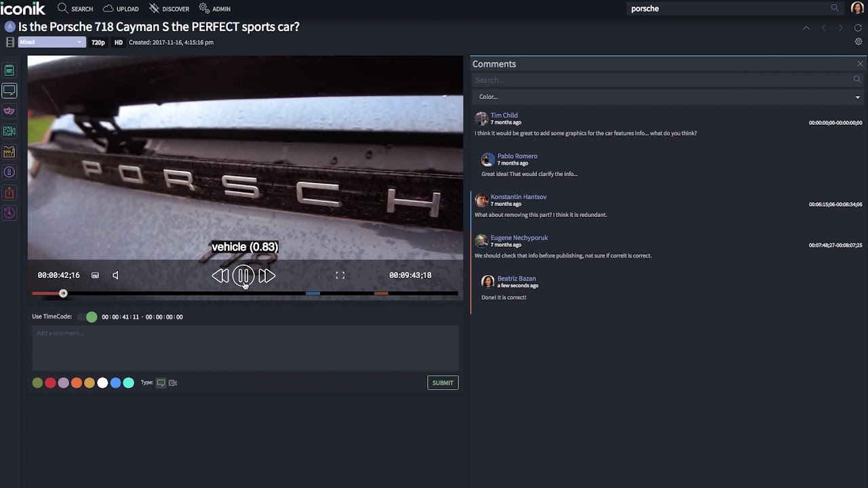868x488 pixels.
Task: Select the olive green comment color
Action: [x=37, y=383]
